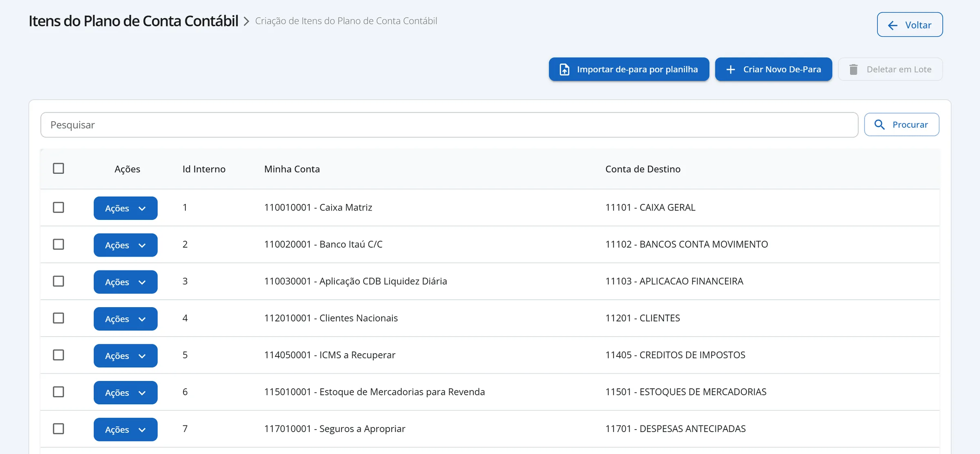Image resolution: width=980 pixels, height=454 pixels.
Task: Expand Ações menu for Clientes Nacionais
Action: pyautogui.click(x=125, y=319)
